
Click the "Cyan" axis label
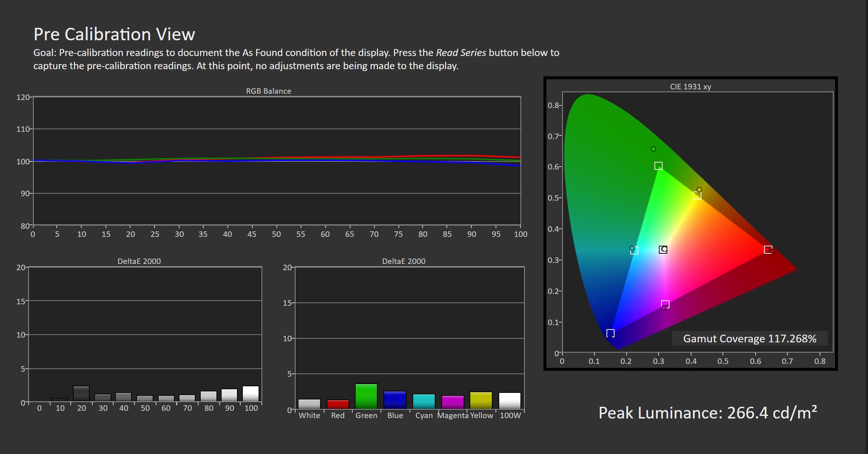[424, 416]
